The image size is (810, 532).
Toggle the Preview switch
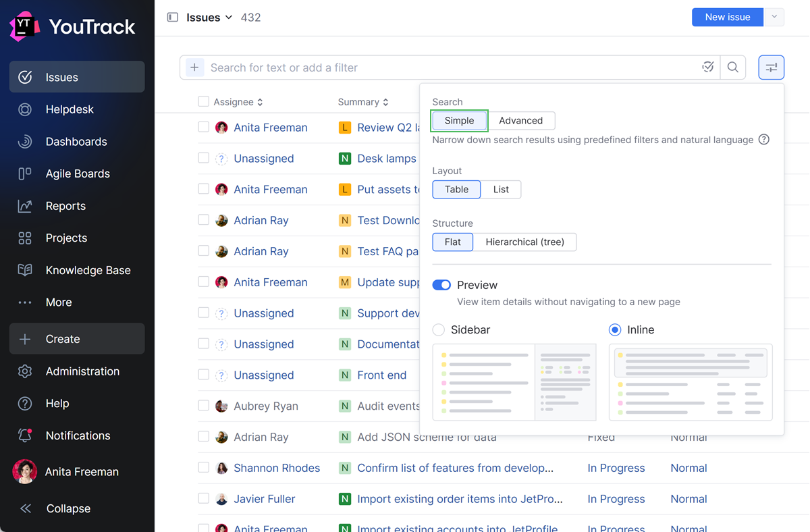click(x=441, y=285)
